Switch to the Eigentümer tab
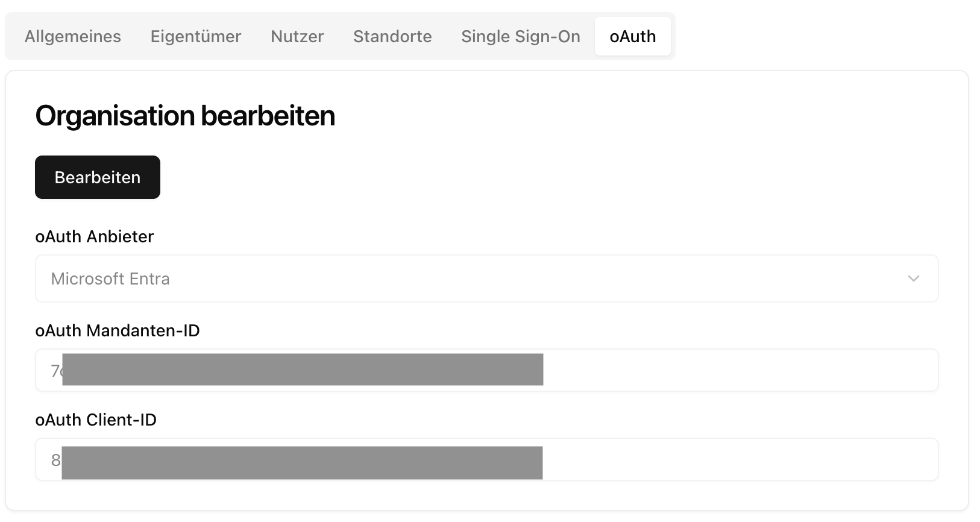The width and height of the screenshot is (980, 522). click(x=196, y=36)
